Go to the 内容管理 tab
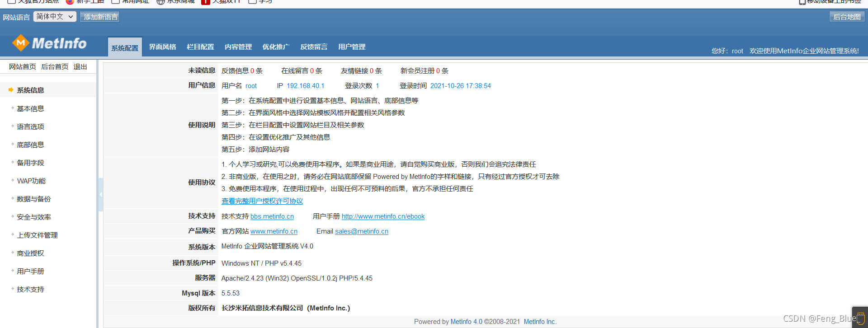 tap(238, 47)
